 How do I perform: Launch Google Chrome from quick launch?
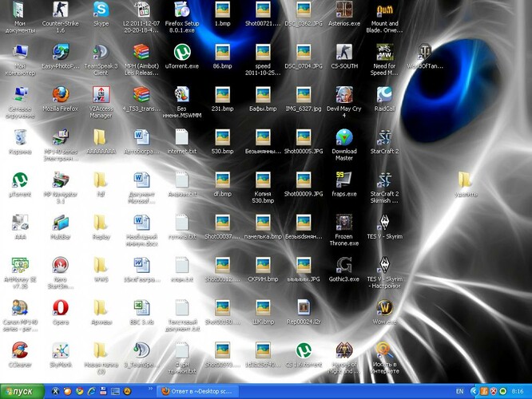click(80, 392)
